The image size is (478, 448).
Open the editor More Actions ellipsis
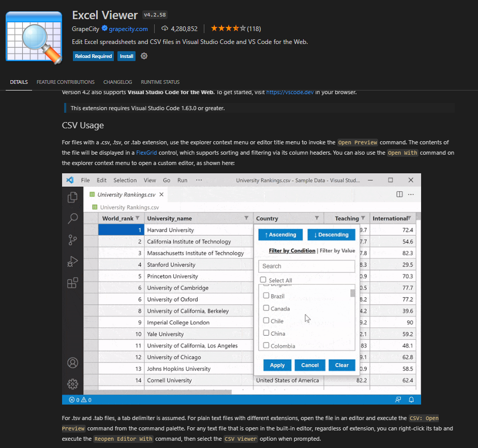coord(411,195)
